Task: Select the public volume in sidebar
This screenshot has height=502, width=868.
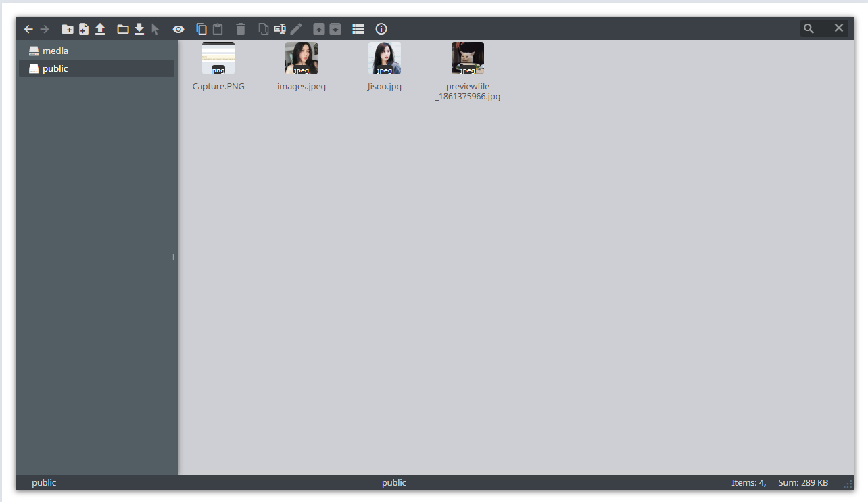Action: tap(55, 68)
